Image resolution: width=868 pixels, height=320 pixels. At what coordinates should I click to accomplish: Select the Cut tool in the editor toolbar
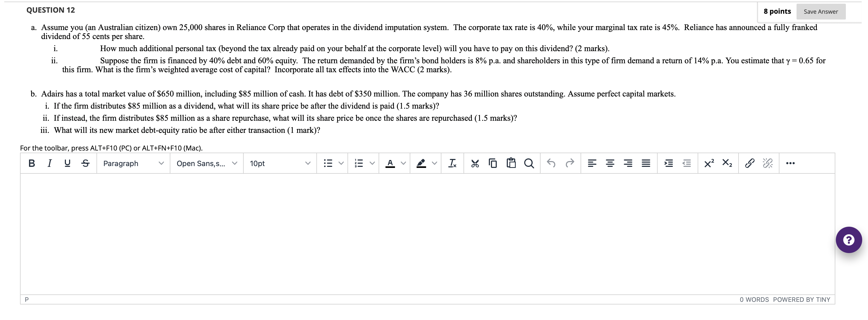tap(475, 163)
